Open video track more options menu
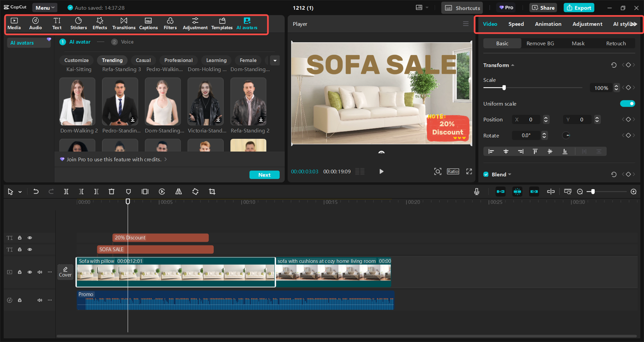The width and height of the screenshot is (644, 342). click(49, 272)
